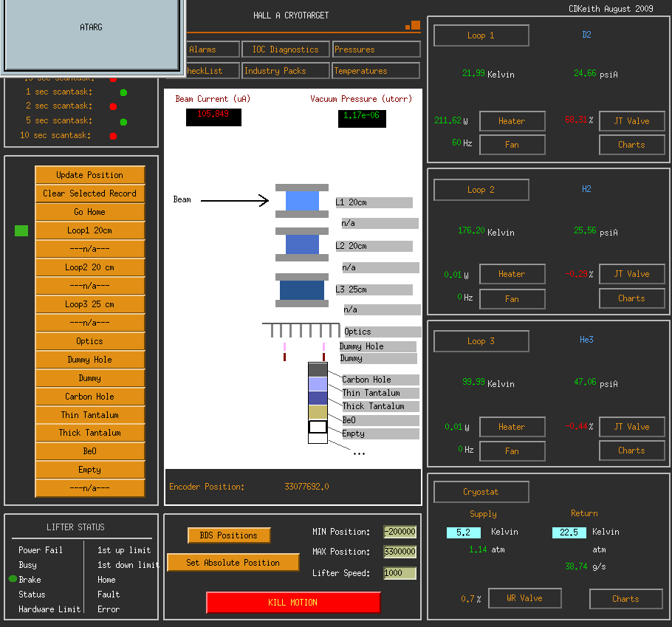
Task: Click Go Home button
Action: point(90,212)
